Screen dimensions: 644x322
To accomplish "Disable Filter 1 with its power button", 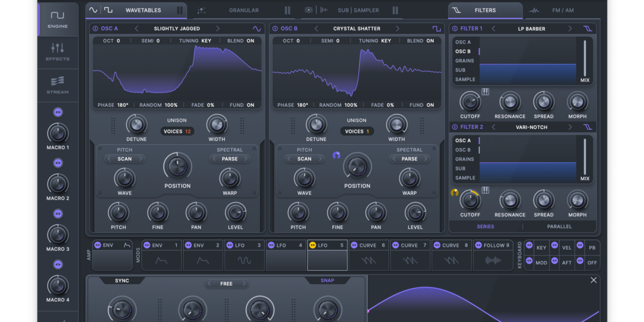I will coord(455,29).
